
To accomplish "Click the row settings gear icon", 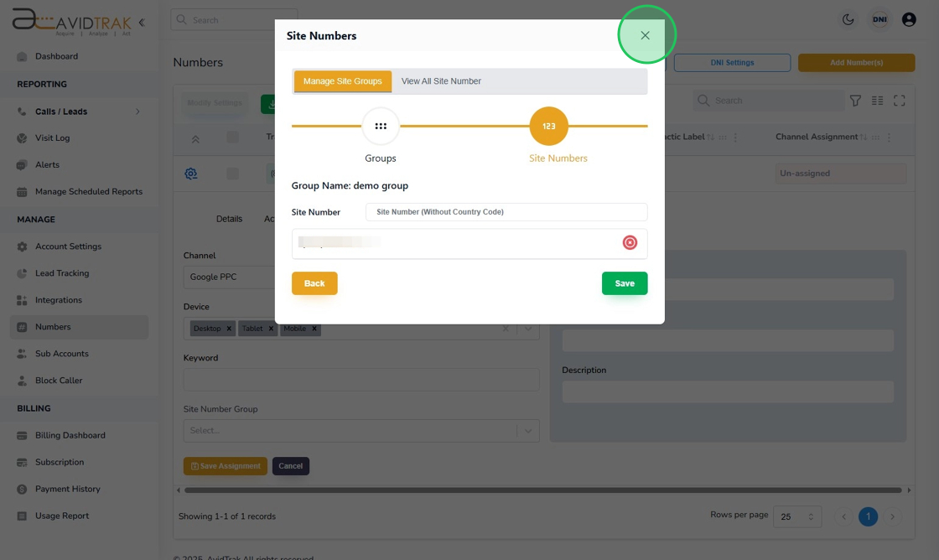I will (191, 174).
